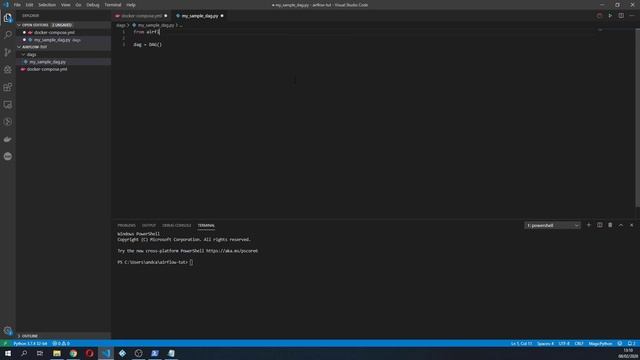This screenshot has width=640, height=360.
Task: Select the my_sample_dag.py editor tab
Action: click(x=200, y=16)
